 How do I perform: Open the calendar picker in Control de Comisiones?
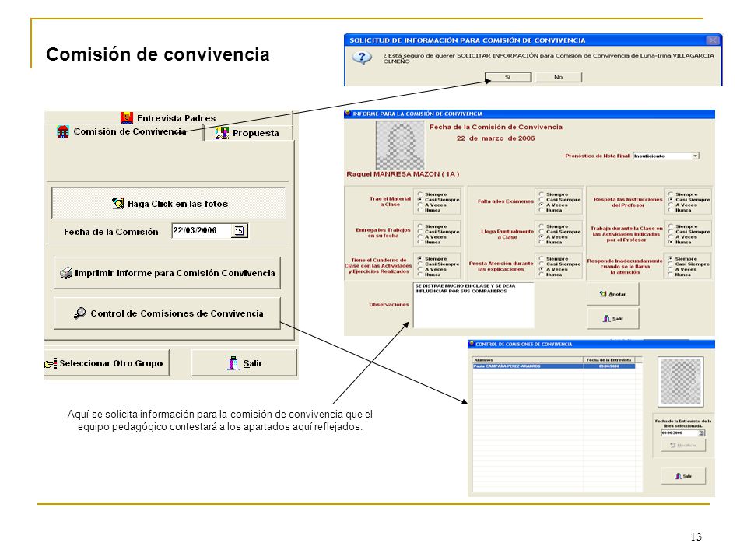pyautogui.click(x=701, y=433)
